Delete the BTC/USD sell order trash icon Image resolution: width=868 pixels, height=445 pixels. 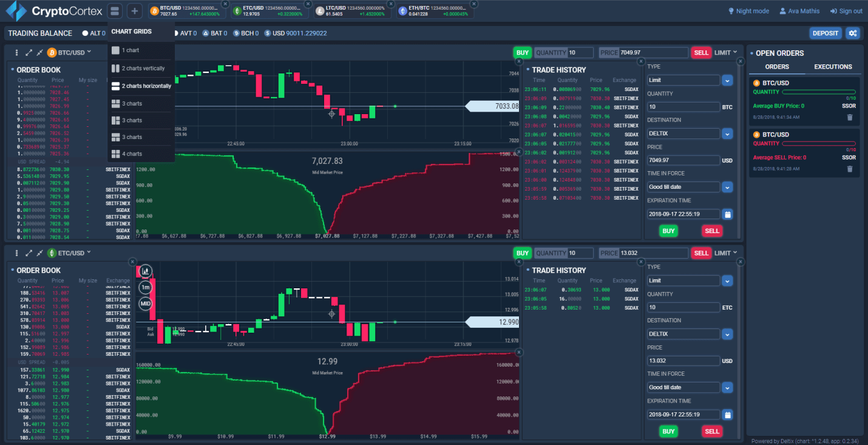pyautogui.click(x=850, y=169)
